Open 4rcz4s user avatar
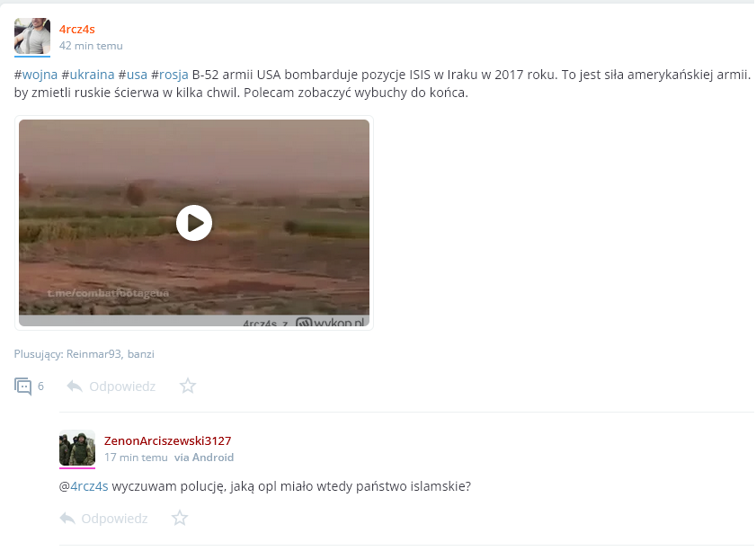The height and width of the screenshot is (551, 756). (x=32, y=36)
